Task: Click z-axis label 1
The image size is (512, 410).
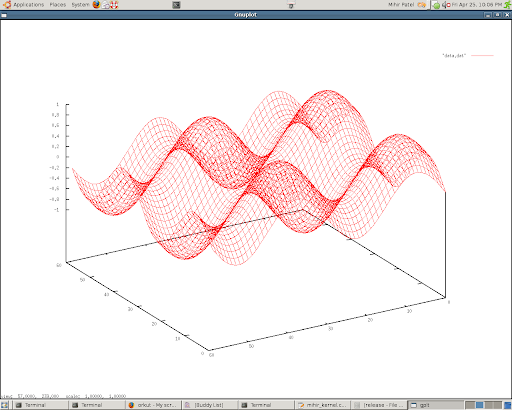Action: [x=57, y=104]
